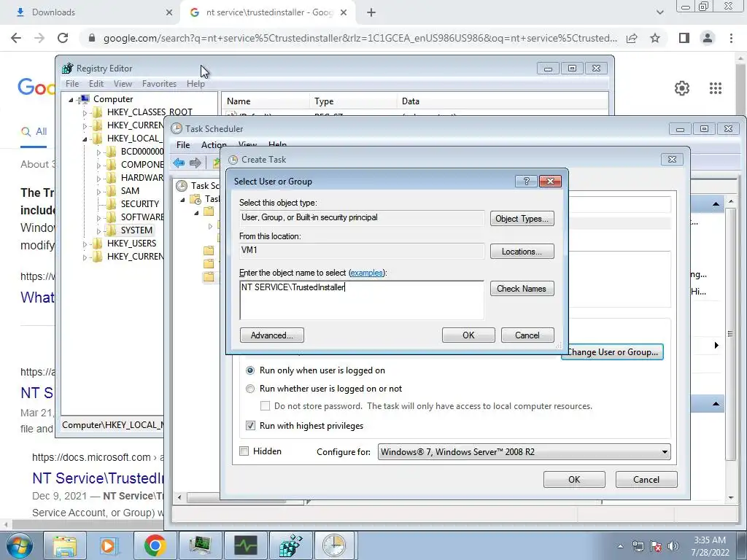The width and height of the screenshot is (747, 560).
Task: Open Windows Explorer from taskbar
Action: (65, 545)
